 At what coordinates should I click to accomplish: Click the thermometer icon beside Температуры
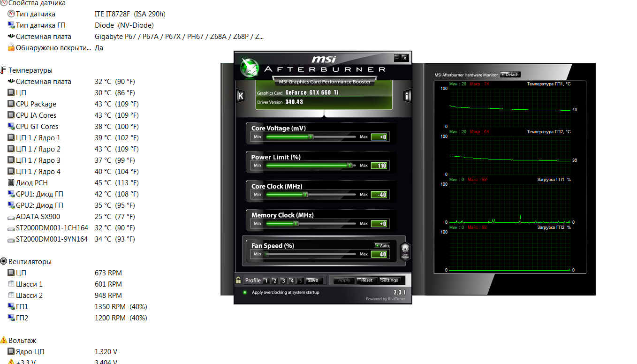click(x=4, y=70)
